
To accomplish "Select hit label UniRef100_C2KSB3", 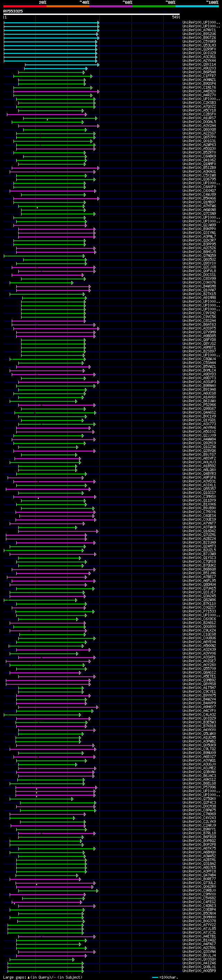I will [199, 103].
